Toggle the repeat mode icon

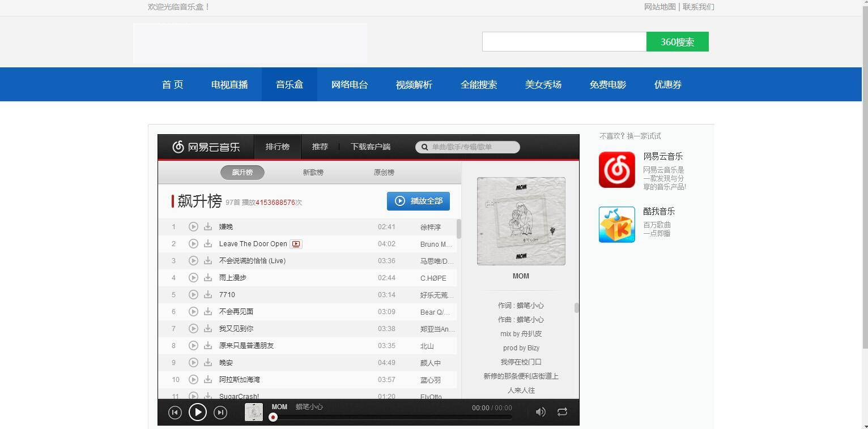pos(561,412)
